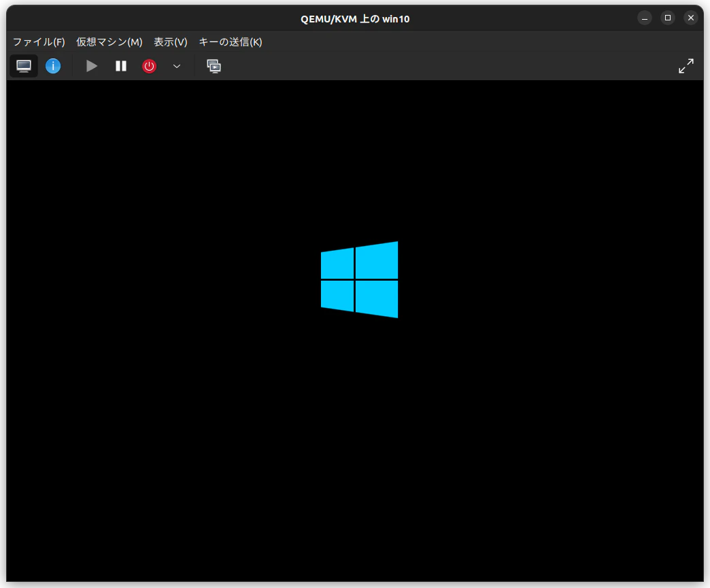Open the キーの送信(K) menu
The image size is (710, 588).
point(231,42)
